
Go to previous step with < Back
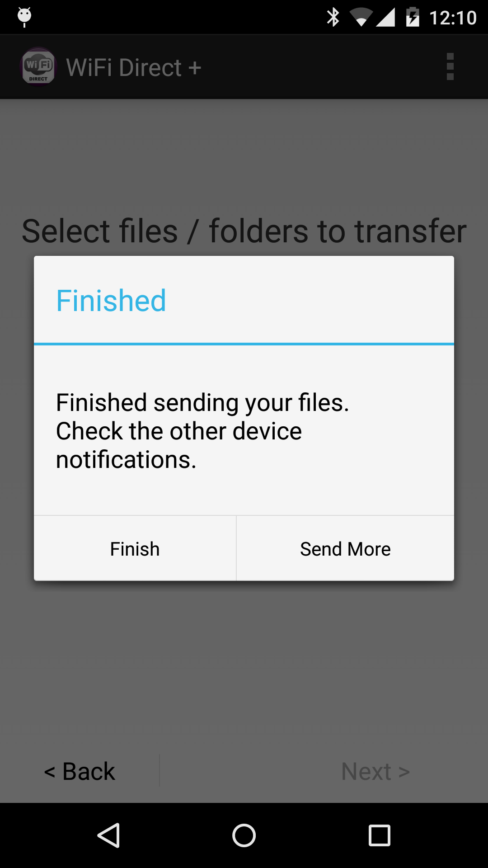point(80,771)
